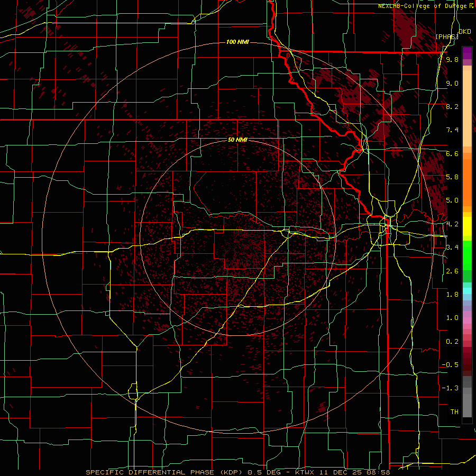This screenshot has height=476, width=476.
Task: Click the -0.5 legend value
Action: click(x=450, y=365)
